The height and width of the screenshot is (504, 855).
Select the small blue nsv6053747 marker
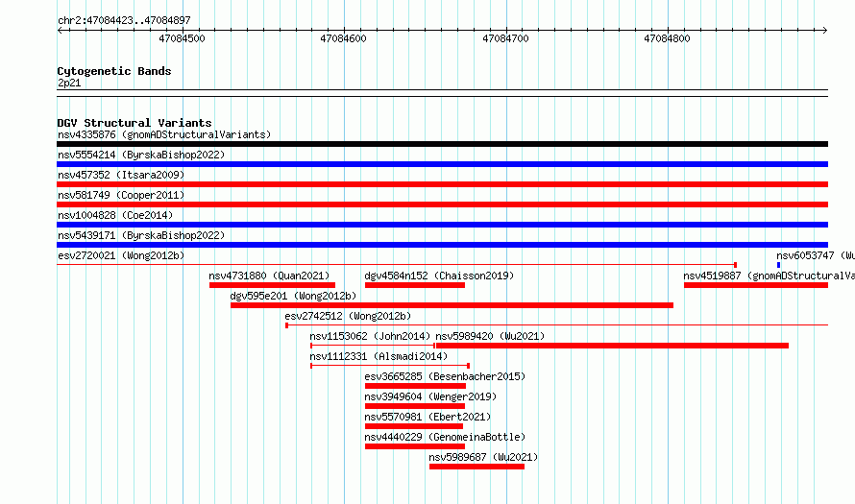click(x=779, y=265)
